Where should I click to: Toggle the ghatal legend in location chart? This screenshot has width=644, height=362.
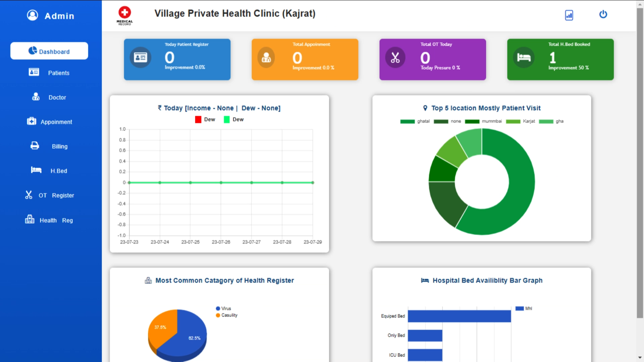408,121
